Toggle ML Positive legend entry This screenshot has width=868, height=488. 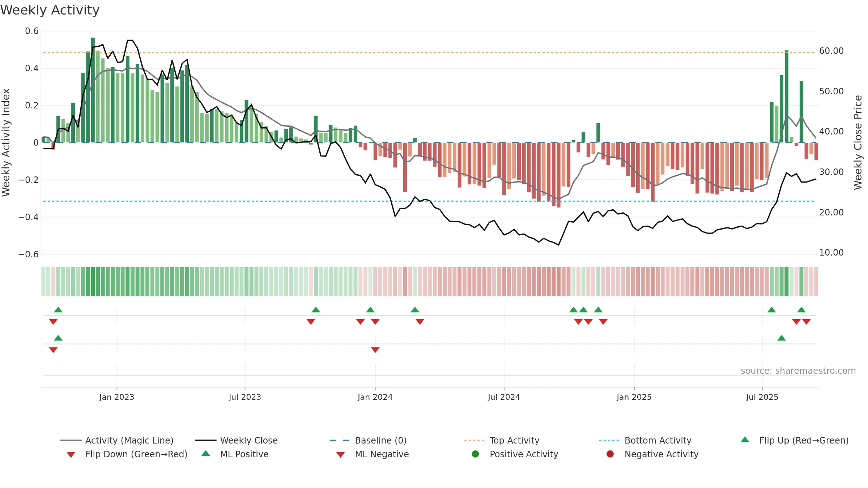[x=235, y=454]
